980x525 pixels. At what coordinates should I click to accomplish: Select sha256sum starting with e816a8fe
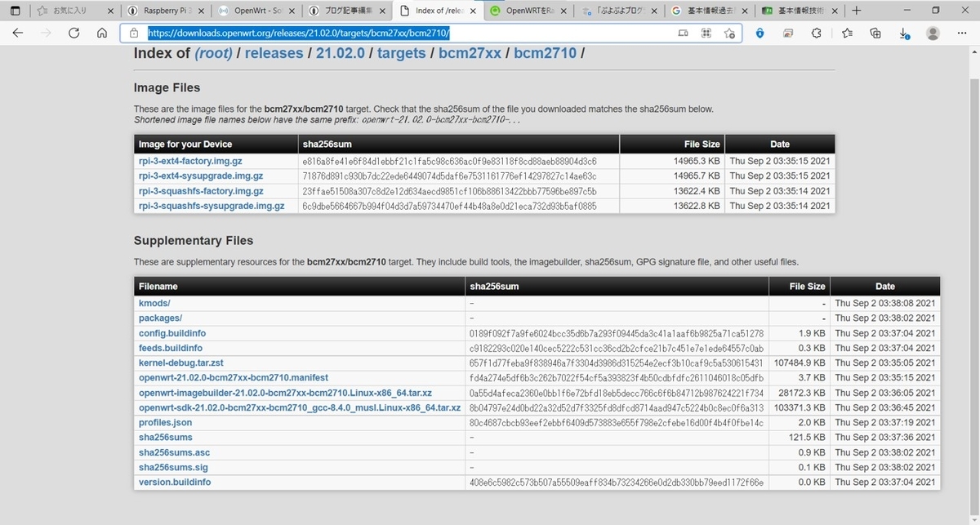[449, 162]
